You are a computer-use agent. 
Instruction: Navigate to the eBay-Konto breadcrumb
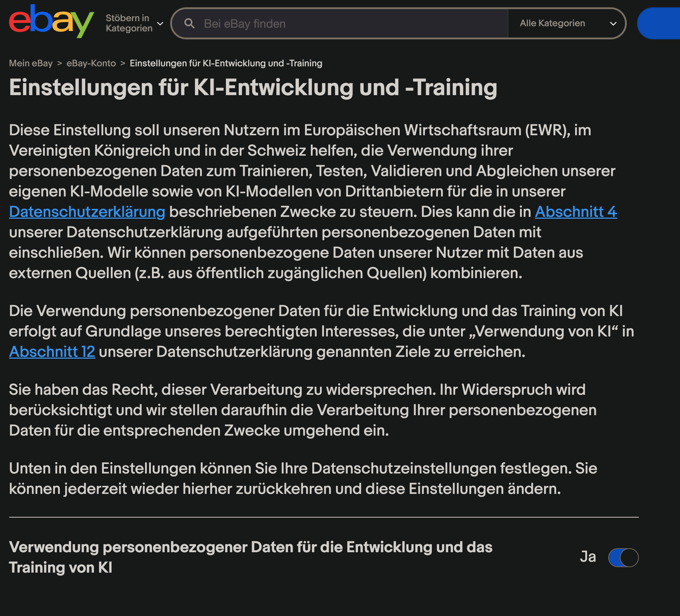point(91,63)
